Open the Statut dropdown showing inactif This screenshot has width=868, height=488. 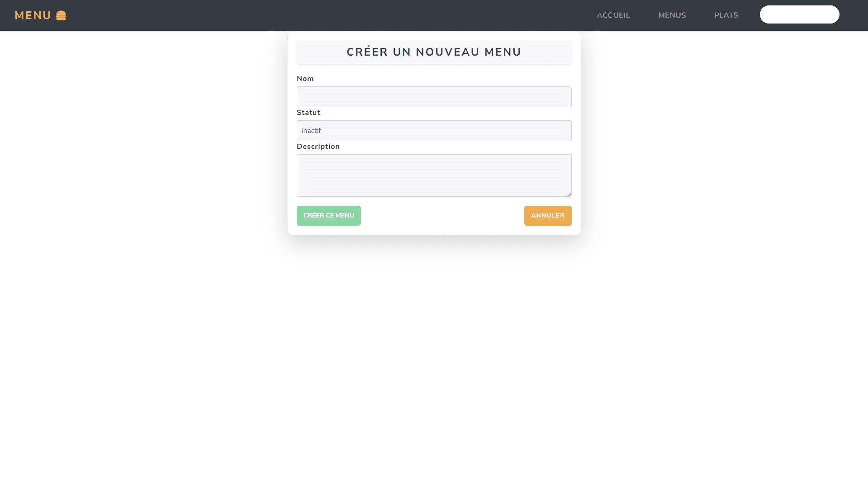(x=434, y=131)
